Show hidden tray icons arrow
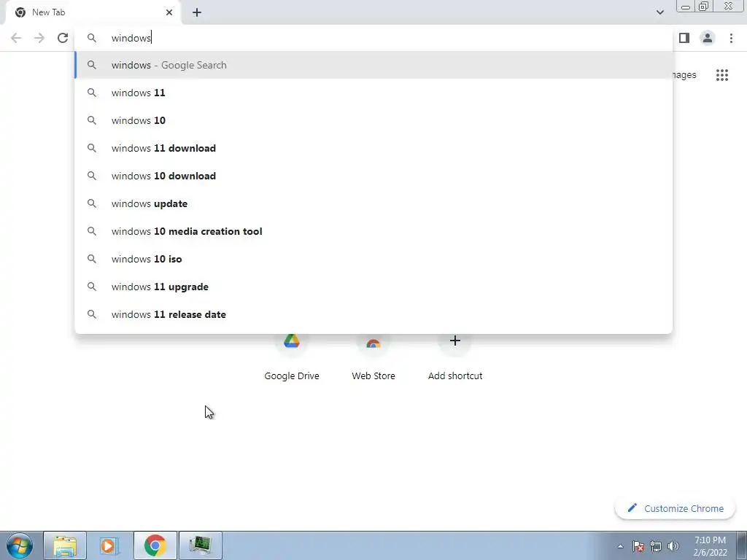Screen dimensions: 747x560 coord(620,546)
